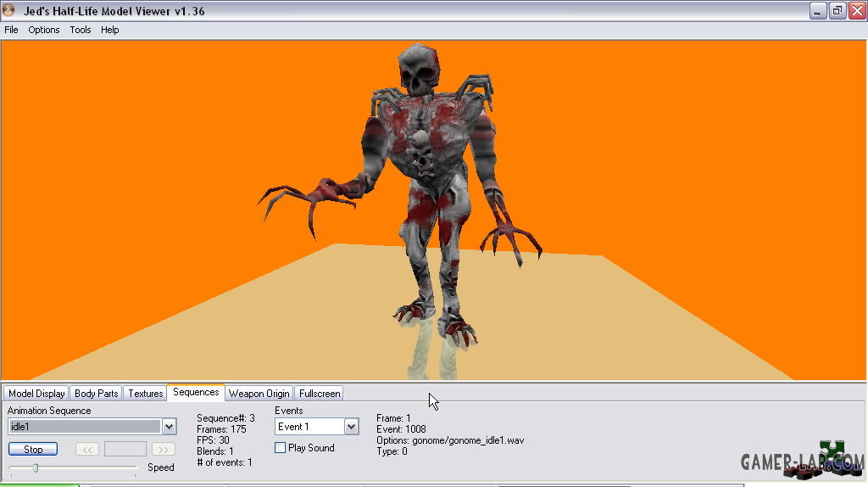Restore down the Model Viewer window
Screen dimensions: 868x487
837,11
